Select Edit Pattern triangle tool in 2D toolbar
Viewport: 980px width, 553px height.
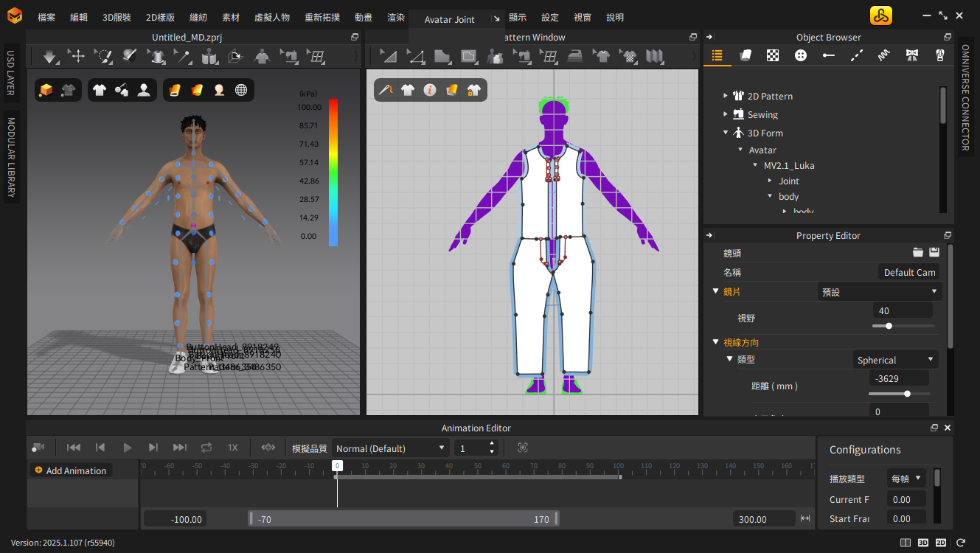[388, 55]
